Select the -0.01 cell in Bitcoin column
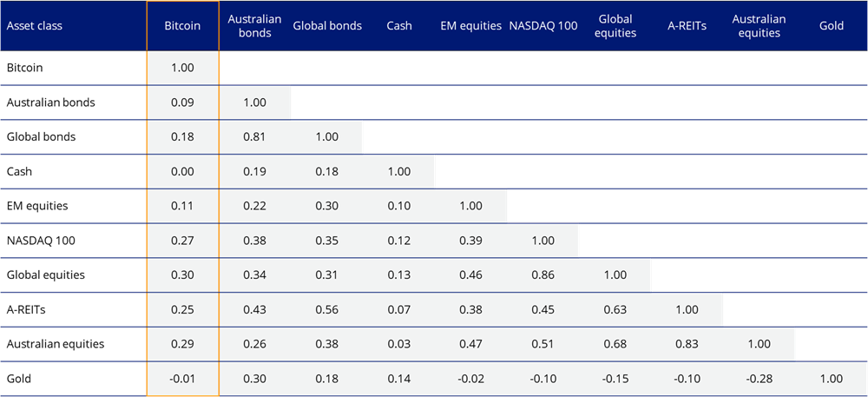The image size is (868, 397). [182, 378]
